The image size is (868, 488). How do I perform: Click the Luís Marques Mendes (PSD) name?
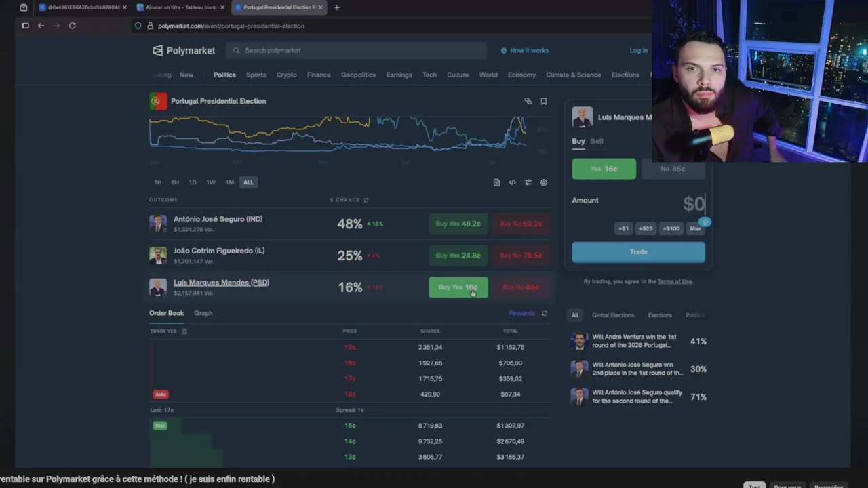[x=221, y=283]
